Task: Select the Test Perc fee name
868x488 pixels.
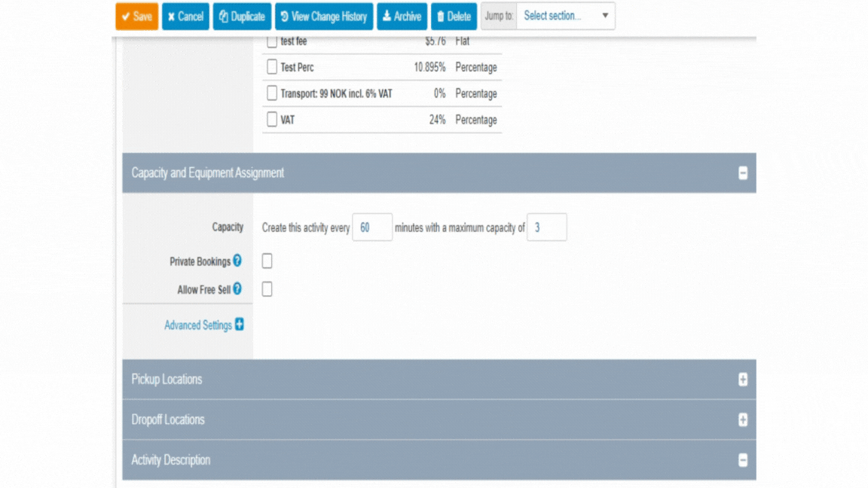Action: [298, 68]
